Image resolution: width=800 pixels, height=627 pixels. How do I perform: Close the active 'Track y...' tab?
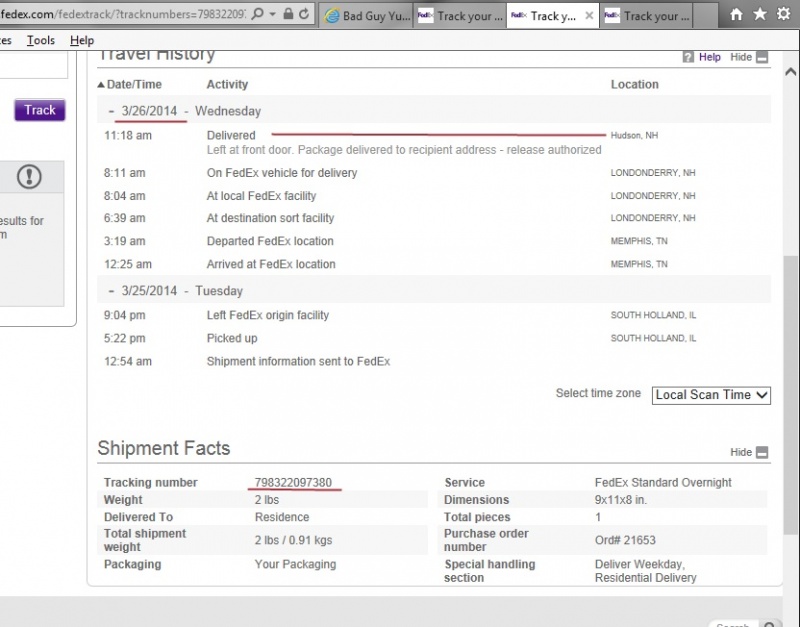589,16
